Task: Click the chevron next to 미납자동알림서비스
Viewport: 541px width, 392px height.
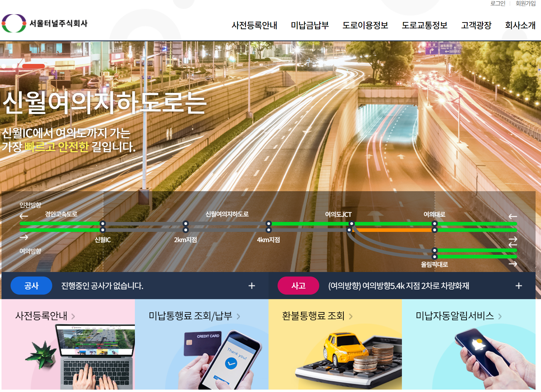Action: point(500,316)
